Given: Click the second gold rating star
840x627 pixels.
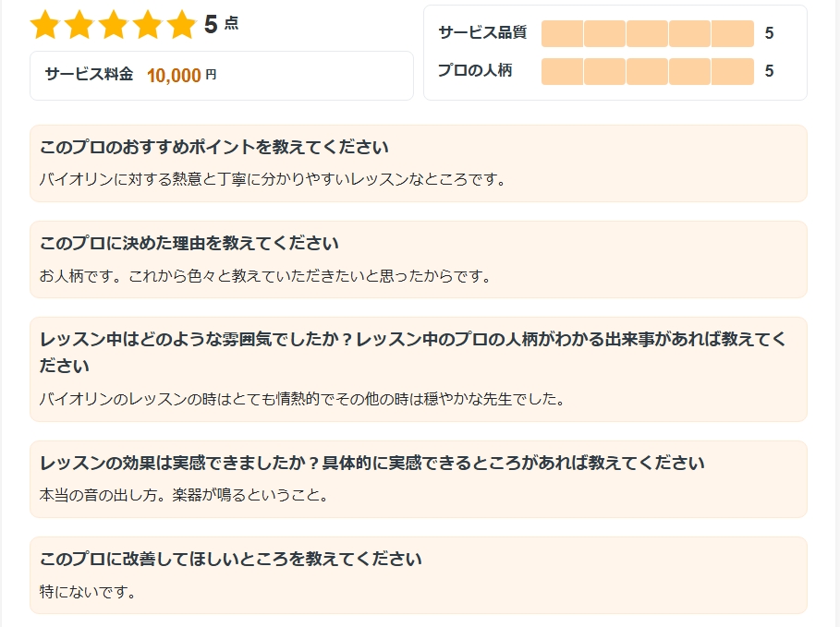Looking at the screenshot, I should (x=79, y=25).
